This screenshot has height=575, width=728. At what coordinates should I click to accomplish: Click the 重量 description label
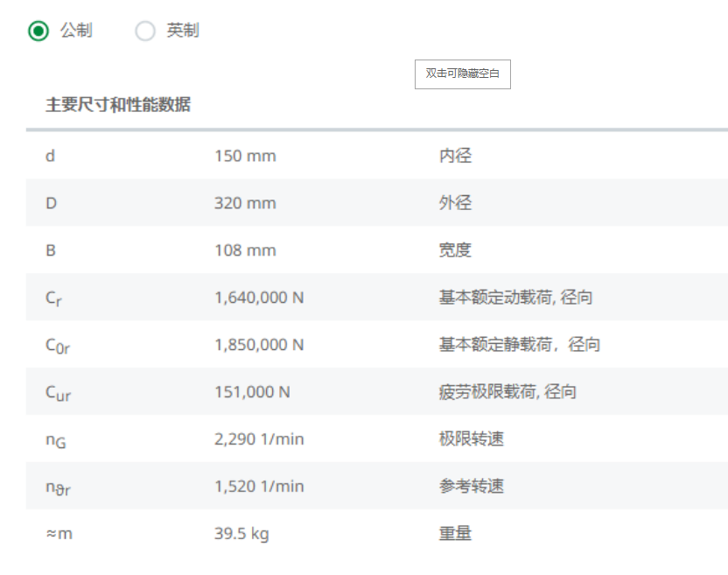point(455,533)
